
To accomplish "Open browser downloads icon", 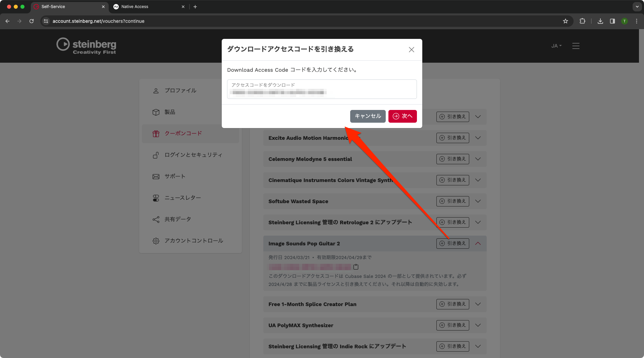I will 600,21.
